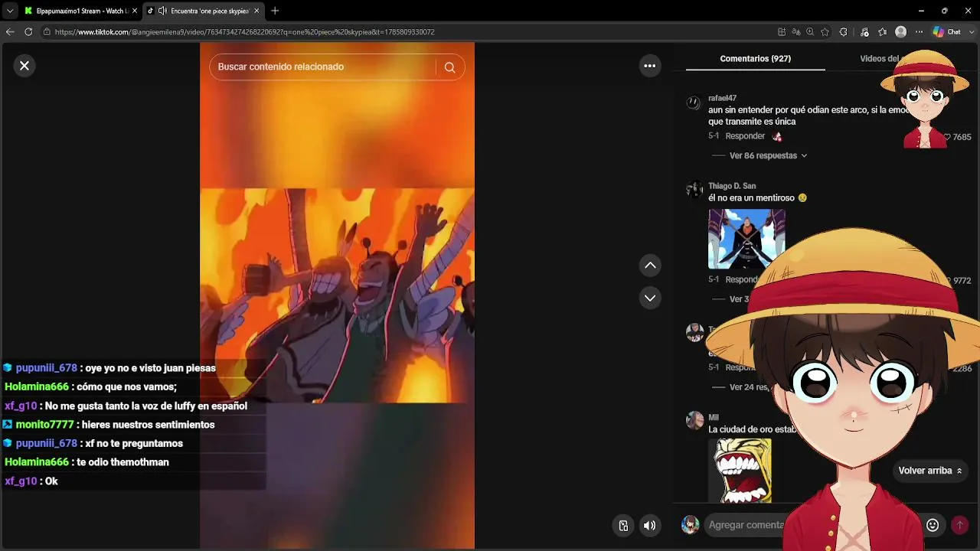Open Thiago D. San's profile name
Viewport: 980px width, 551px height.
pyautogui.click(x=732, y=186)
